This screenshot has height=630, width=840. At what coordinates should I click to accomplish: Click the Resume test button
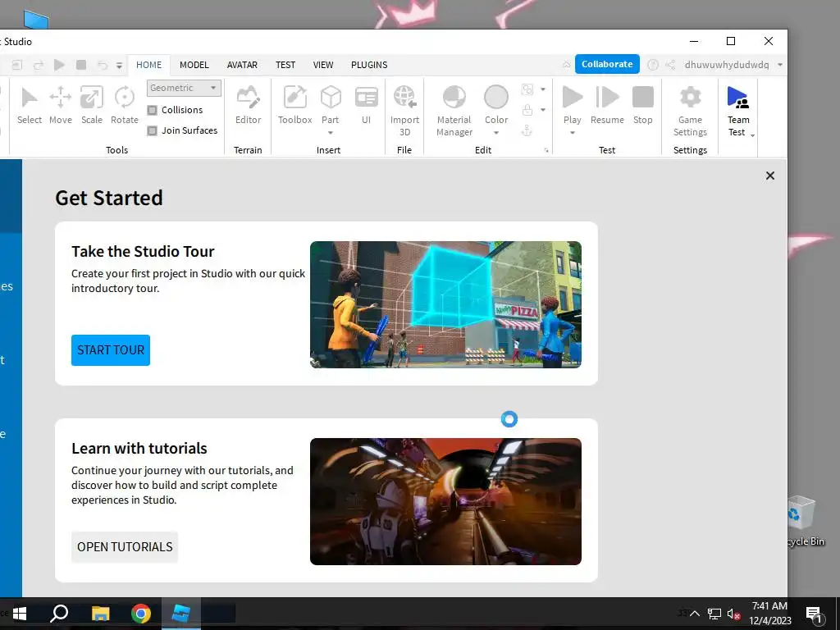[607, 106]
